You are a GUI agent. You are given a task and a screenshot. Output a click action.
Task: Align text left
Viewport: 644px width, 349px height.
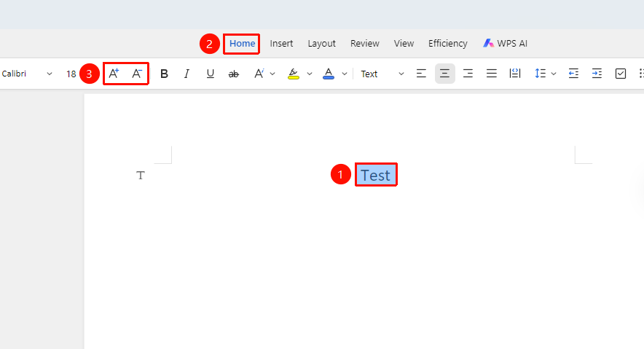click(421, 74)
